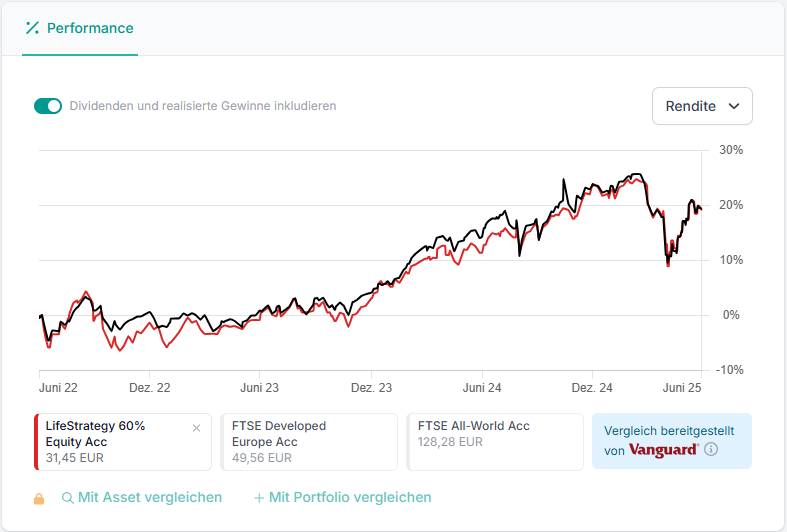The height and width of the screenshot is (532, 787).
Task: Select the FTSE All-World Acc card
Action: tap(495, 442)
